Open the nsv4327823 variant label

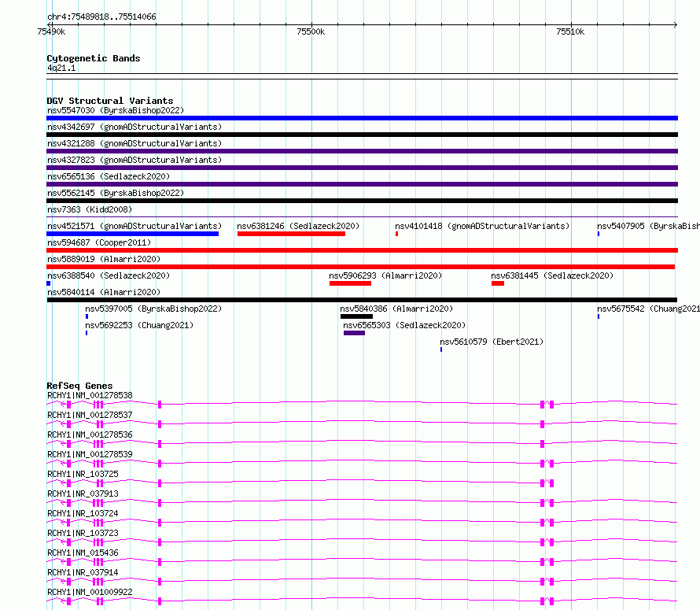tap(134, 160)
